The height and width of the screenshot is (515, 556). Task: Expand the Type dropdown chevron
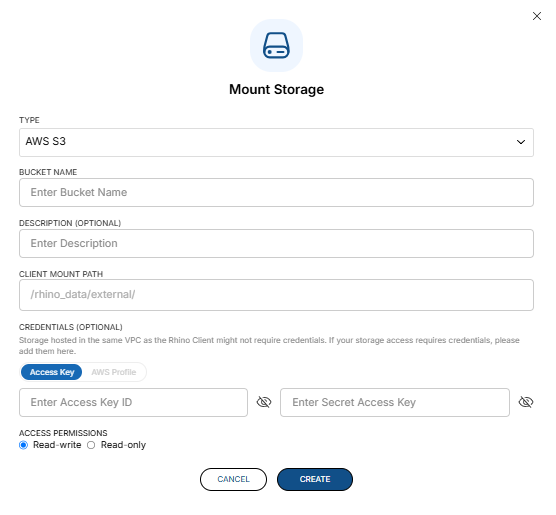coord(521,142)
